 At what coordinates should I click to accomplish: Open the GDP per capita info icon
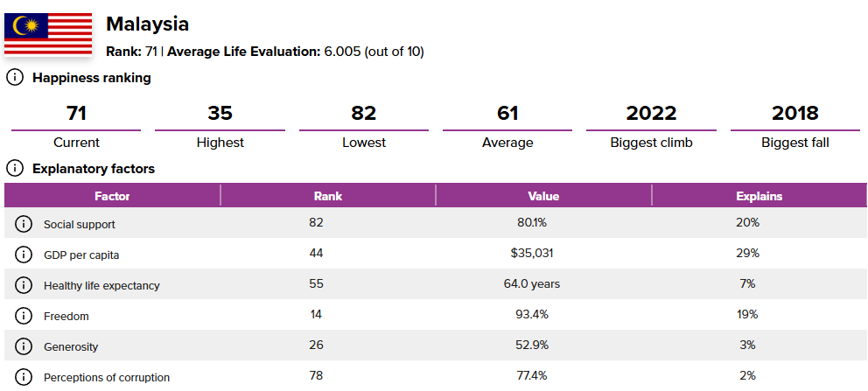coord(24,255)
